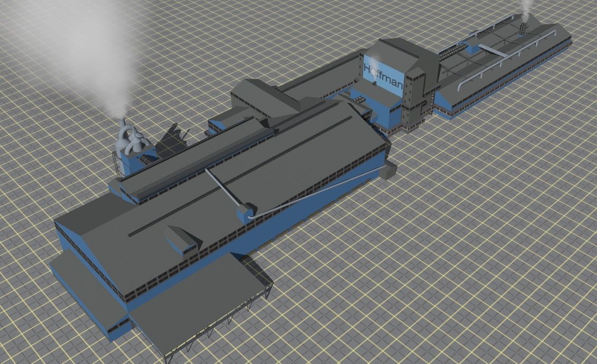
Task: Select the small dormer on front-left roof
Action: (182, 239)
